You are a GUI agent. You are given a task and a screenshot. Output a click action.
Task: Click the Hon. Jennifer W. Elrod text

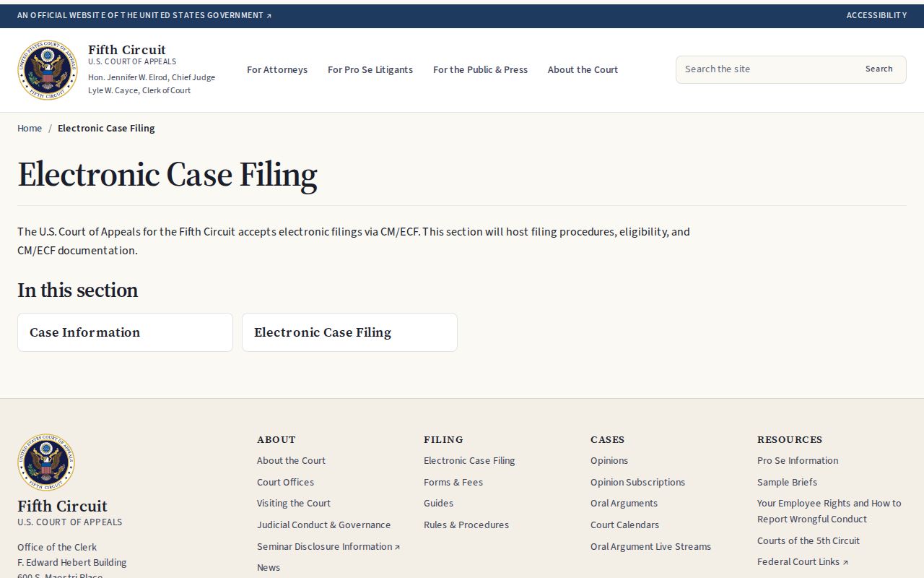[152, 77]
